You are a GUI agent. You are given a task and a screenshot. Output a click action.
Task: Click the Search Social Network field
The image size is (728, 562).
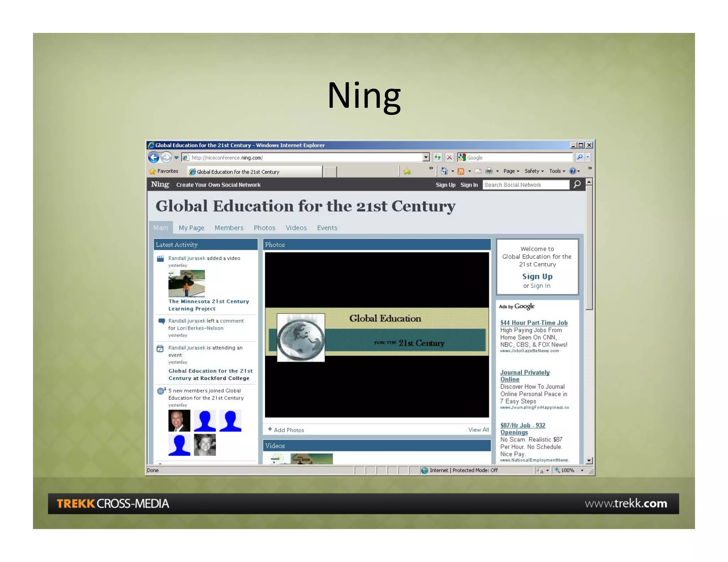[526, 185]
